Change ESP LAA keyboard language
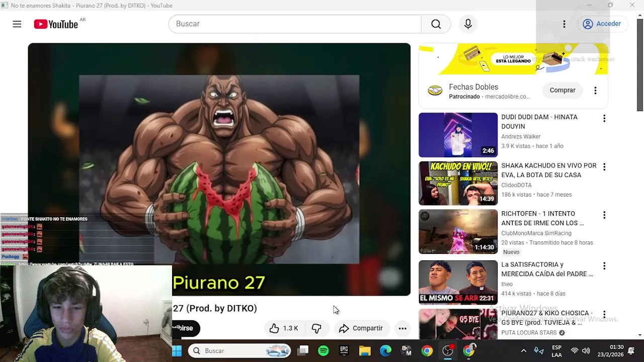The image size is (644, 362). pos(556,351)
